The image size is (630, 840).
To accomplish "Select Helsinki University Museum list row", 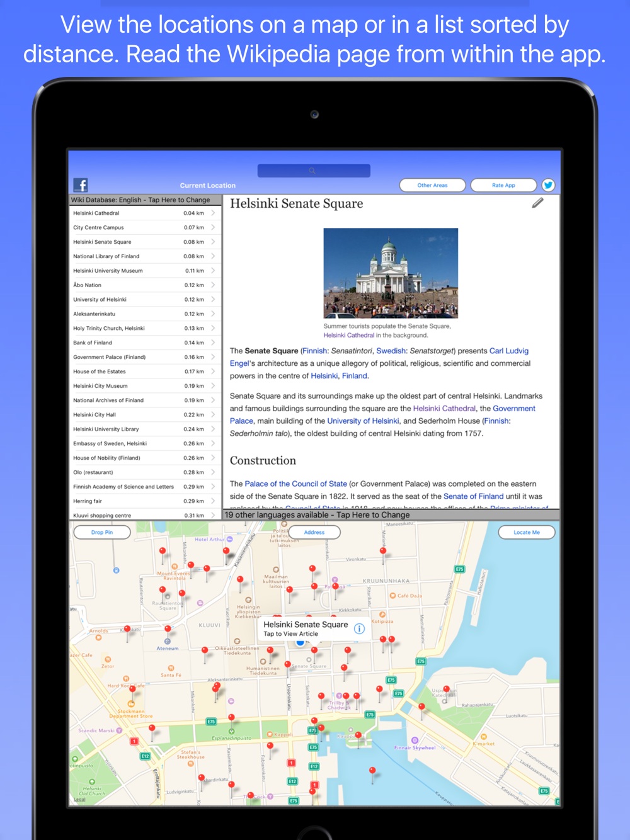I will coord(145,271).
